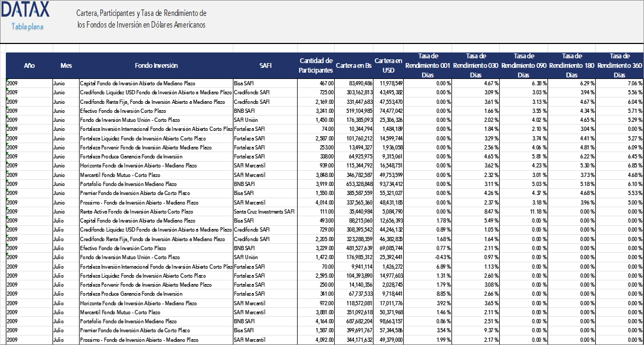Click the "Tasa de Rendimiento 360 Dias" header
This screenshot has width=644, height=345.
click(619, 65)
